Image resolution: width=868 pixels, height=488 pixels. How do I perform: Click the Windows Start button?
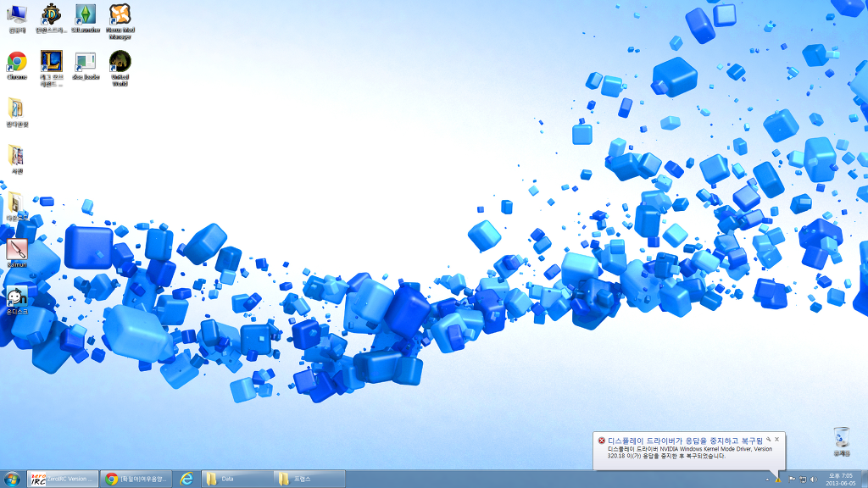click(12, 479)
